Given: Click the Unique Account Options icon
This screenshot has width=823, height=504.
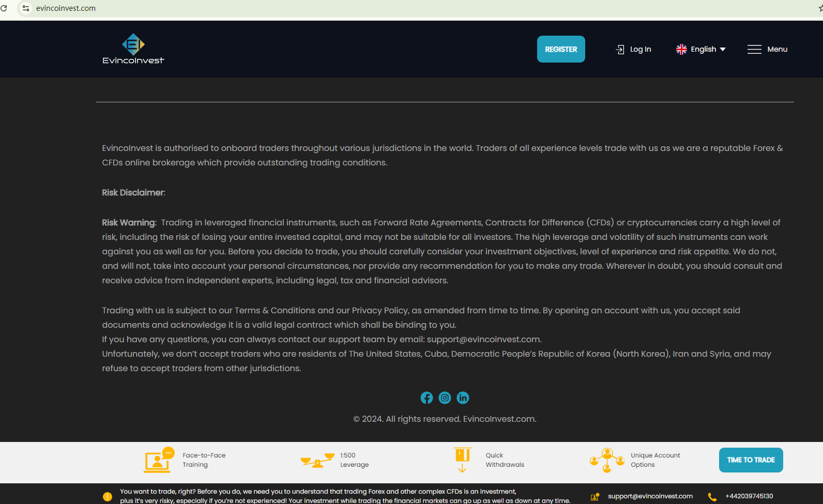Looking at the screenshot, I should coord(607,460).
